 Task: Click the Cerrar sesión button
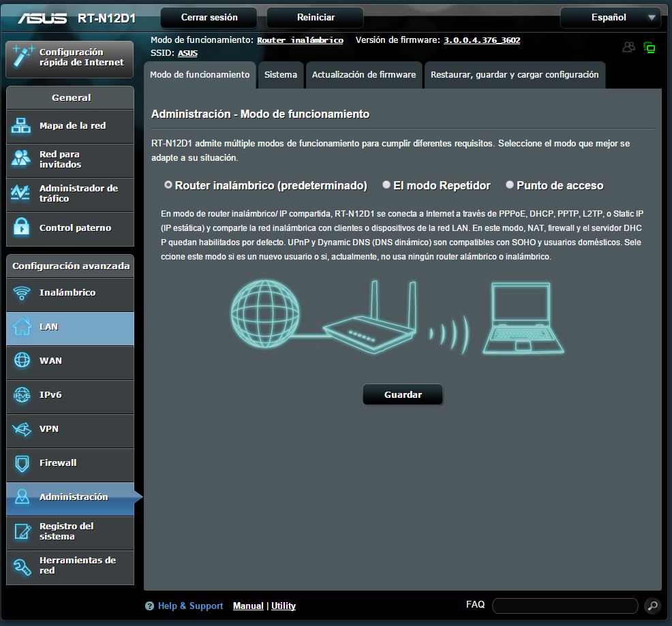[x=209, y=18]
